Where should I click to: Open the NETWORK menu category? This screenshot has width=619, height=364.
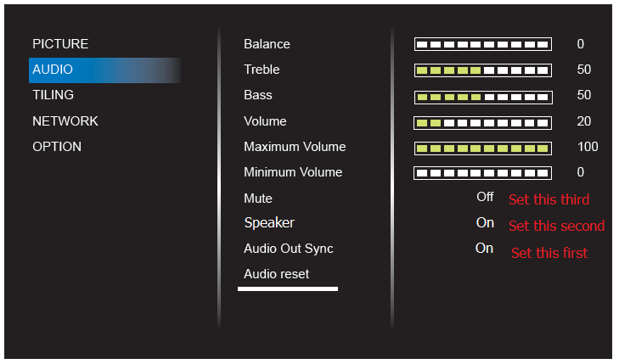[65, 121]
